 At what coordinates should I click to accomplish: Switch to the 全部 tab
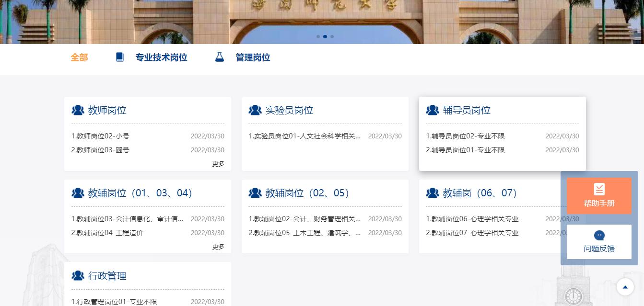tap(79, 57)
